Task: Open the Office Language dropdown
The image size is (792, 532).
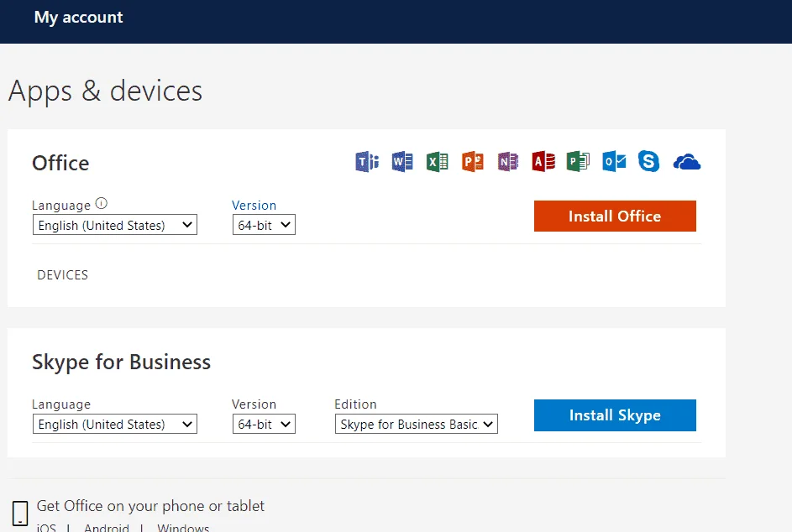Action: pyautogui.click(x=115, y=225)
